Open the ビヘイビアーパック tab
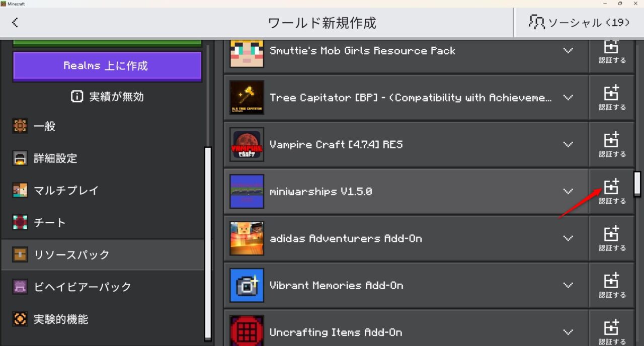 point(103,287)
